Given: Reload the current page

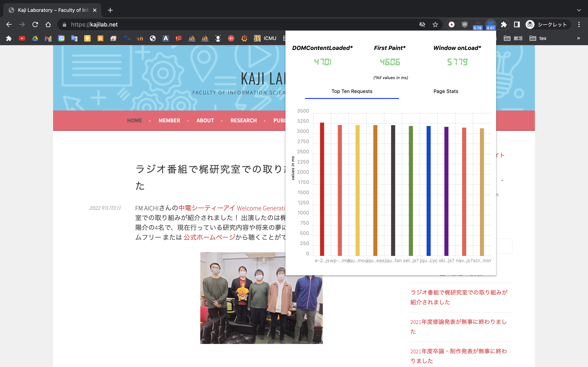Looking at the screenshot, I should coord(35,24).
